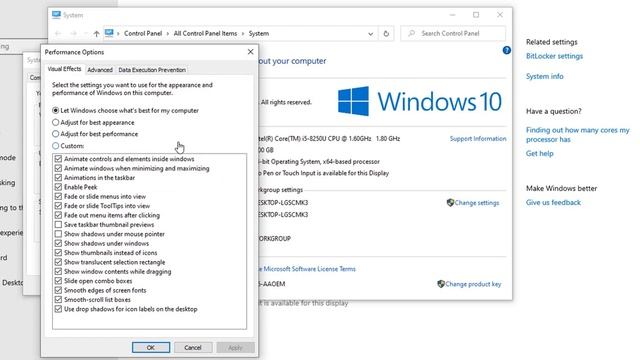Image resolution: width=640 pixels, height=360 pixels.
Task: Toggle Show thumbnails instead of icons
Action: click(58, 253)
